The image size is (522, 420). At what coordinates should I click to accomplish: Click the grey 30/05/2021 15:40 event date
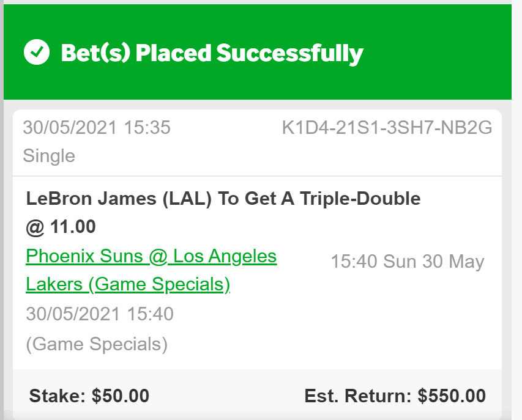click(100, 314)
